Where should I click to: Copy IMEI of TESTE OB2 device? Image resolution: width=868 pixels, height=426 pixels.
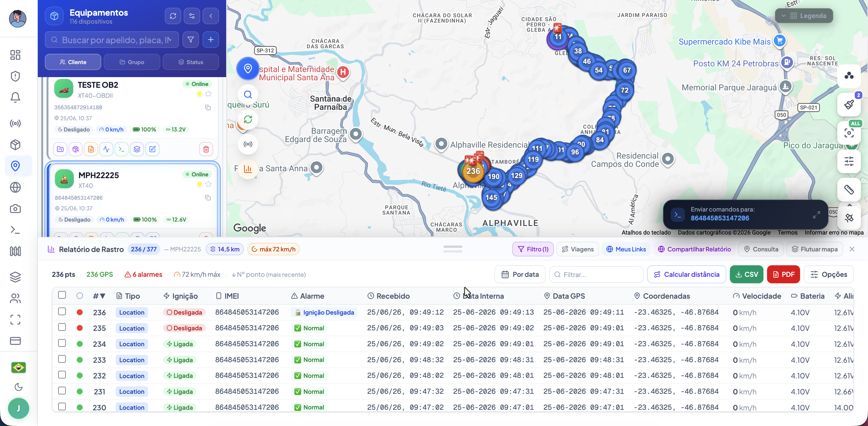[x=208, y=108]
